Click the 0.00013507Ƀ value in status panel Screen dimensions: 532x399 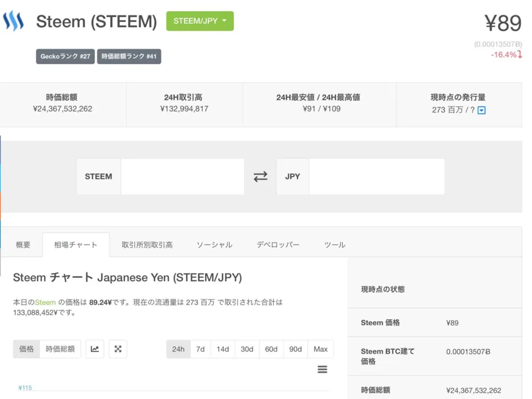[468, 352]
